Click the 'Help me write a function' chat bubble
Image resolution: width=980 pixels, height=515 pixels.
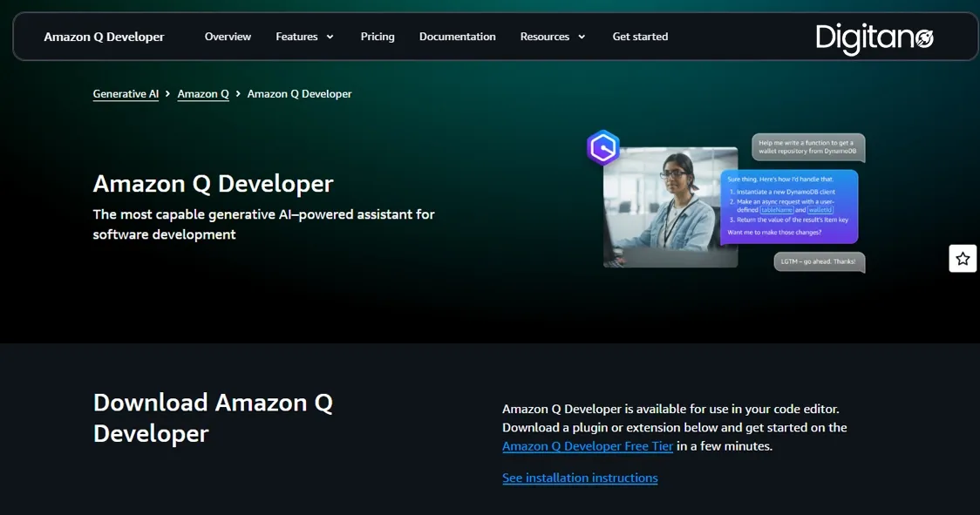(808, 147)
